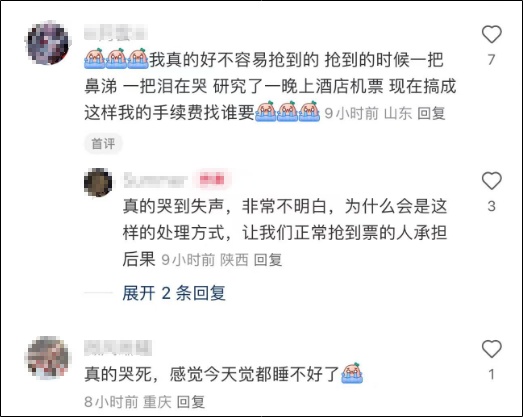The image size is (523, 417).
Task: Reply to the Shandong comment via 回复
Action: [431, 113]
